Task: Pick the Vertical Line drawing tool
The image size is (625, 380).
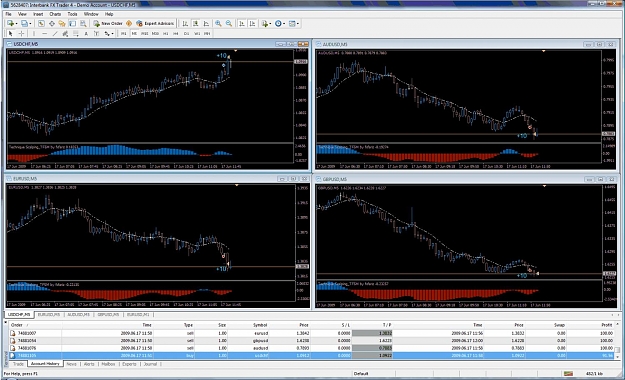Action: (34, 33)
